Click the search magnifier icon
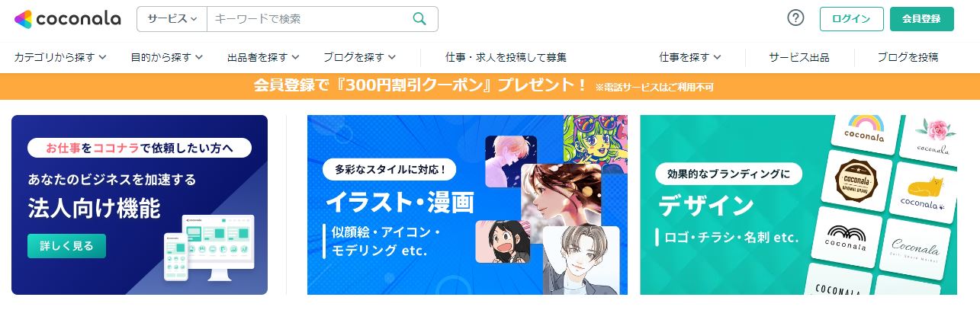980x326 pixels. (x=419, y=19)
